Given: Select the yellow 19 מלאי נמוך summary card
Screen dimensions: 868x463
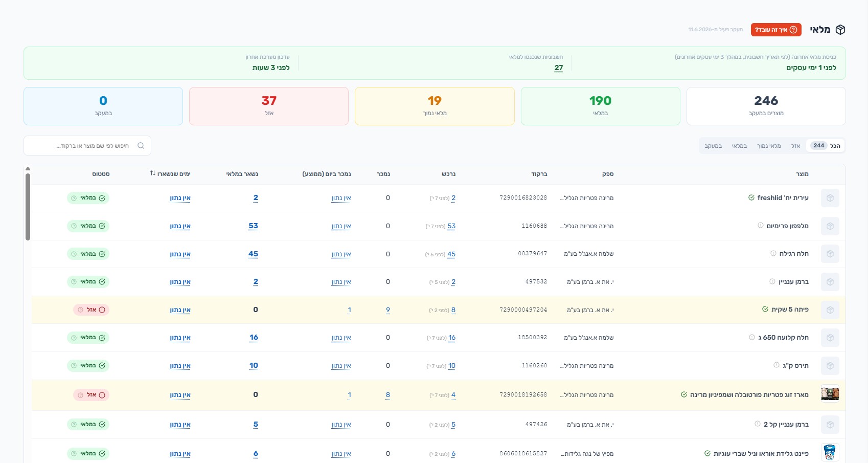Looking at the screenshot, I should [x=435, y=106].
